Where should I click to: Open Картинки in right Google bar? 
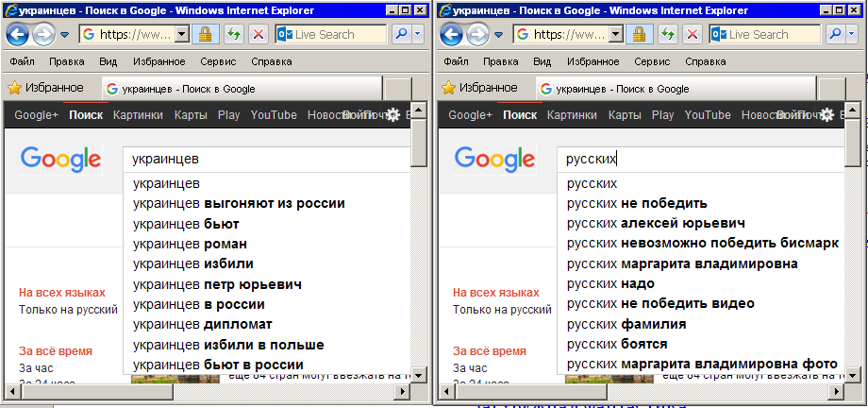click(x=572, y=115)
